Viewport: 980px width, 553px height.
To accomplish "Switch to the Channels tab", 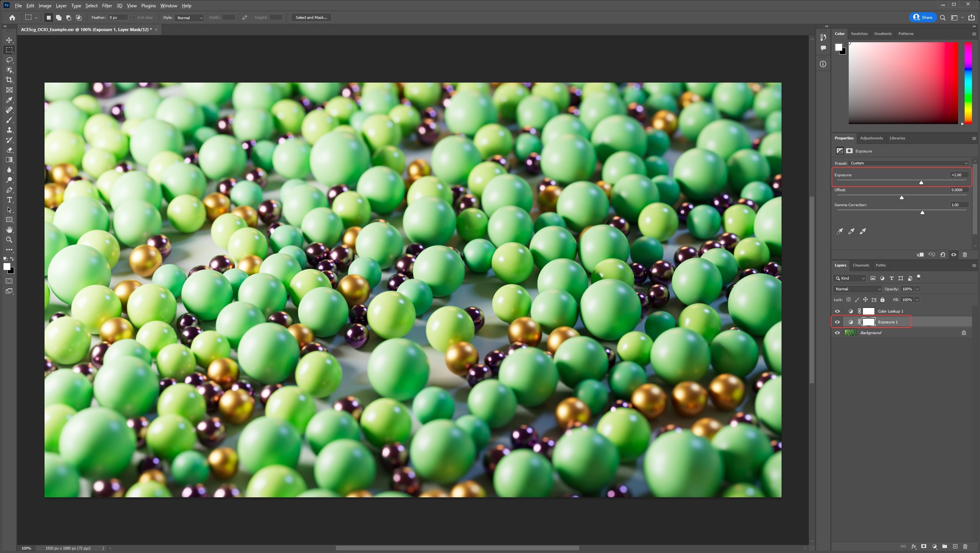I will click(x=861, y=265).
